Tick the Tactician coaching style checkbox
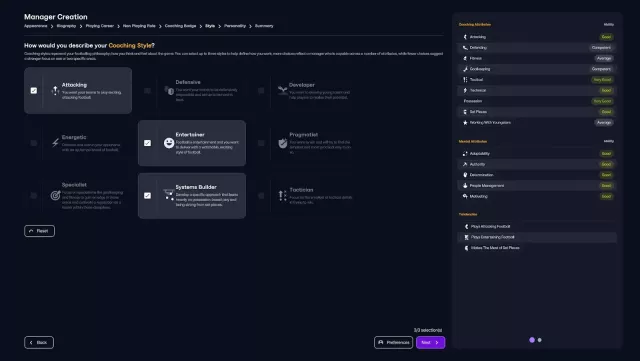Image resolution: width=640 pixels, height=361 pixels. click(261, 196)
